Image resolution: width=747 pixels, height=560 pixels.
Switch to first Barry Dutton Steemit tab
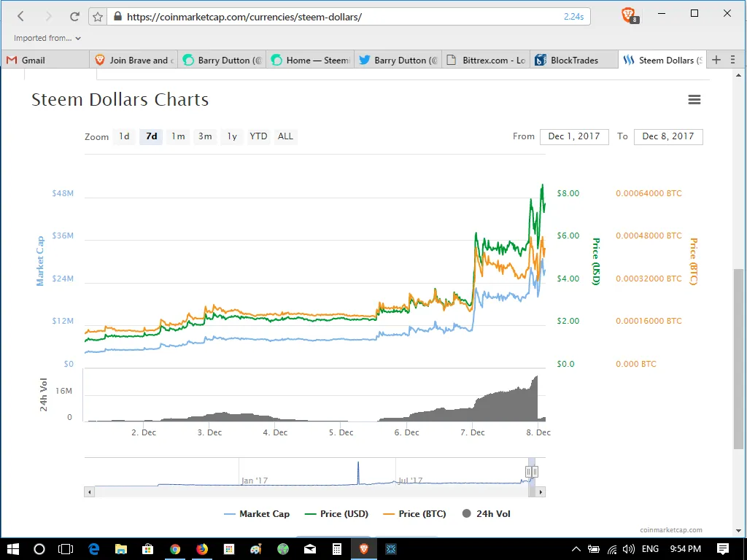[222, 60]
